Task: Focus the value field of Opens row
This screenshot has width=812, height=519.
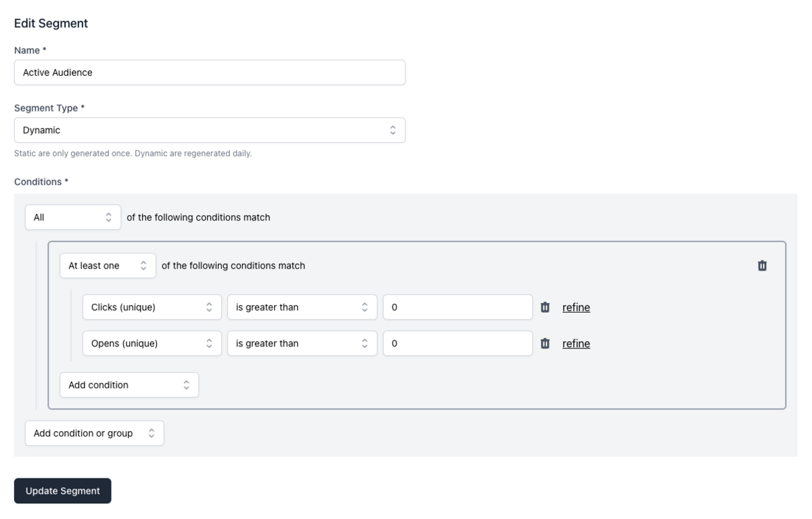Action: pos(458,344)
